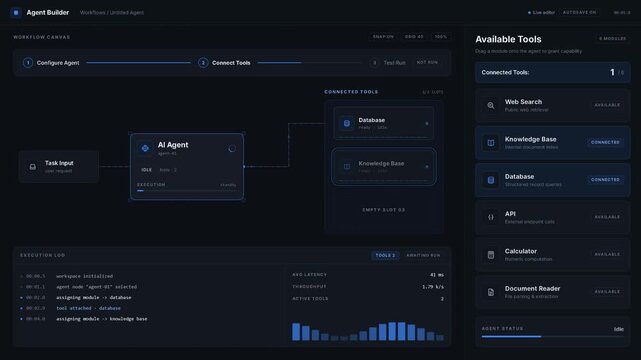
Task: Open the 100% zoom level control
Action: 441,37
